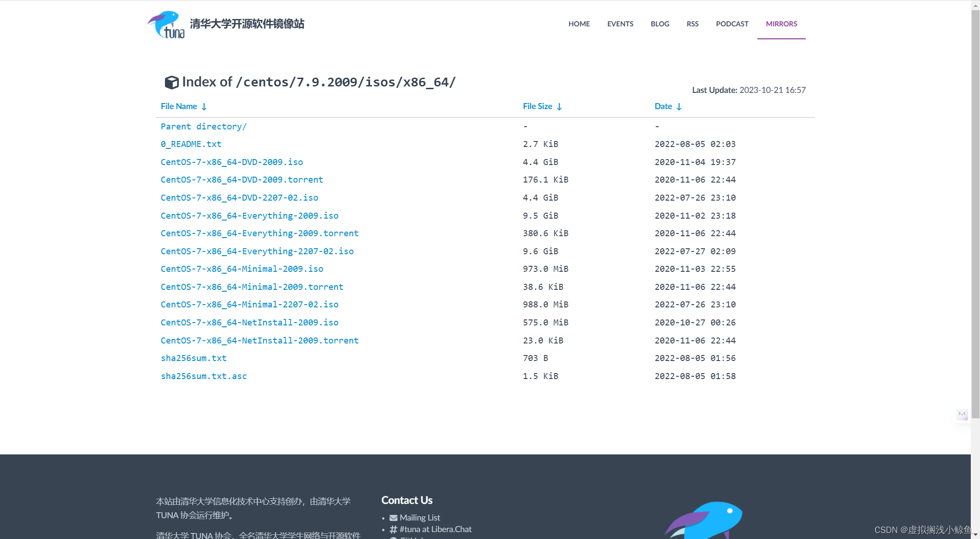Click the 2022-08-05 01:58 date cell
The width and height of the screenshot is (980, 539).
(695, 376)
